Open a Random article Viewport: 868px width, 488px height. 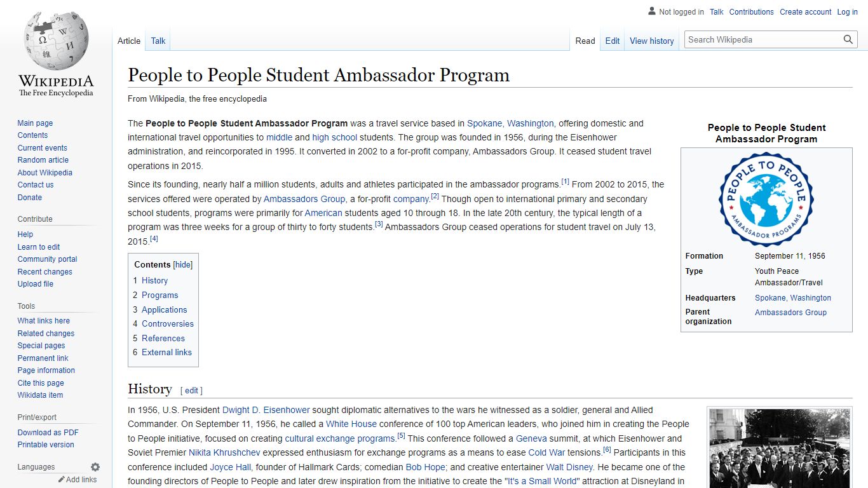pyautogui.click(x=43, y=160)
